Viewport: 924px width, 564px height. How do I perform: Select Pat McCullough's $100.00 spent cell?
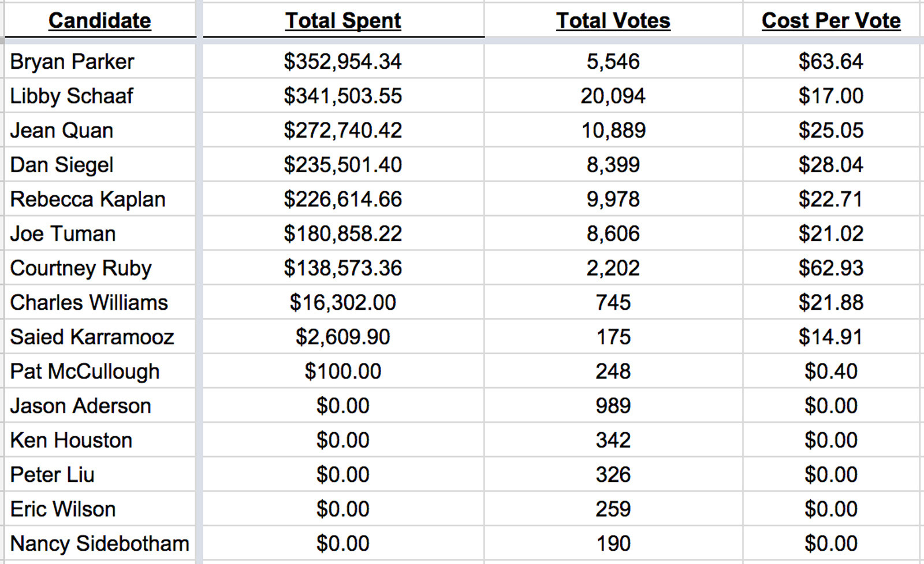coord(343,371)
